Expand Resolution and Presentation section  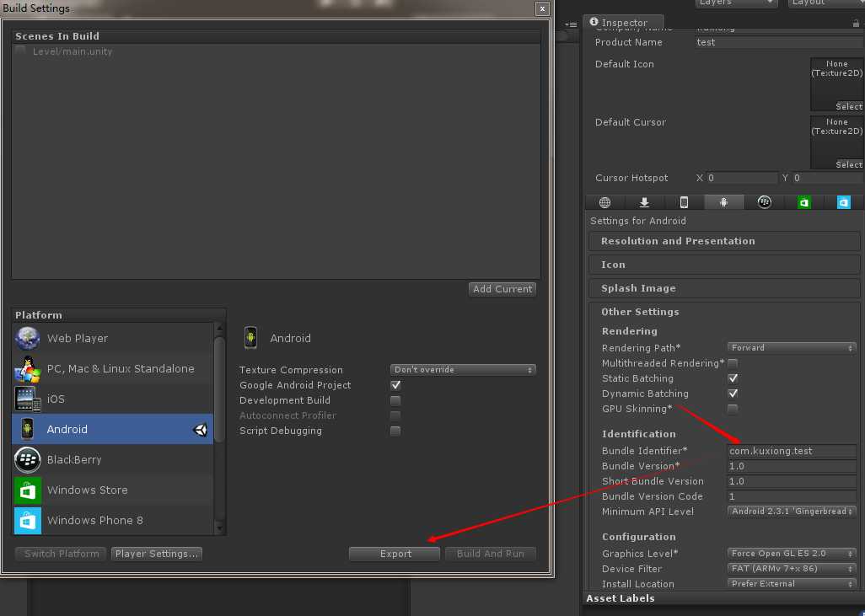pyautogui.click(x=723, y=241)
